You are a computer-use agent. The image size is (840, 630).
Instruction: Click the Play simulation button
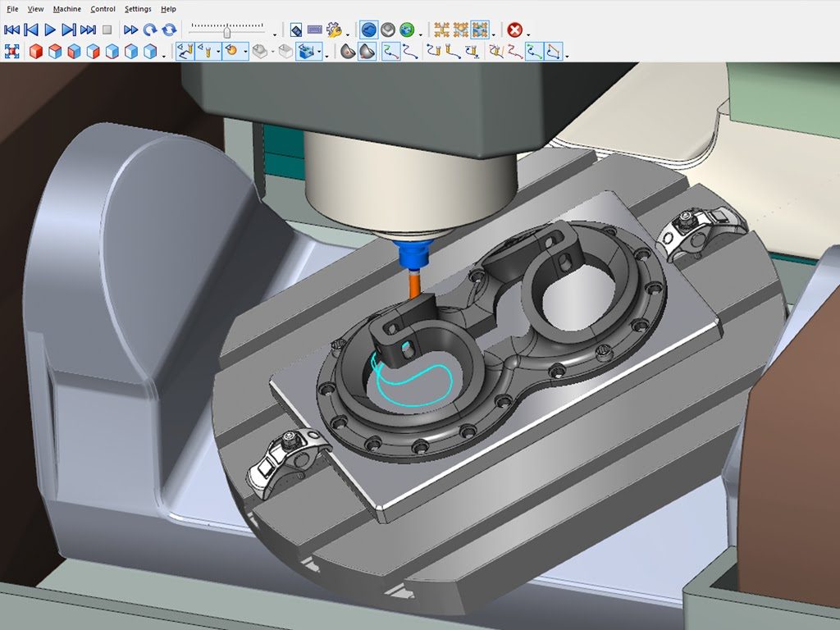(49, 30)
